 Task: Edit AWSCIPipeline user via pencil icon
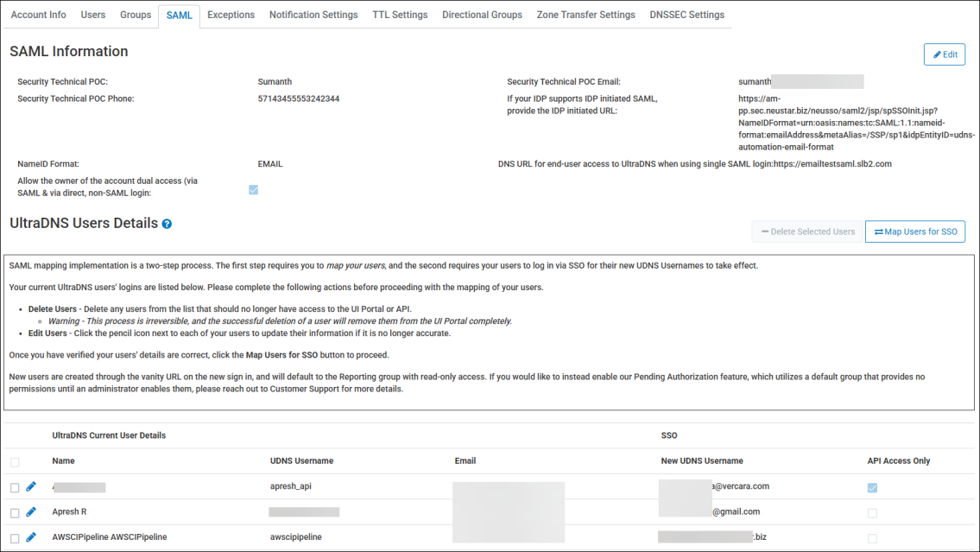coord(31,537)
